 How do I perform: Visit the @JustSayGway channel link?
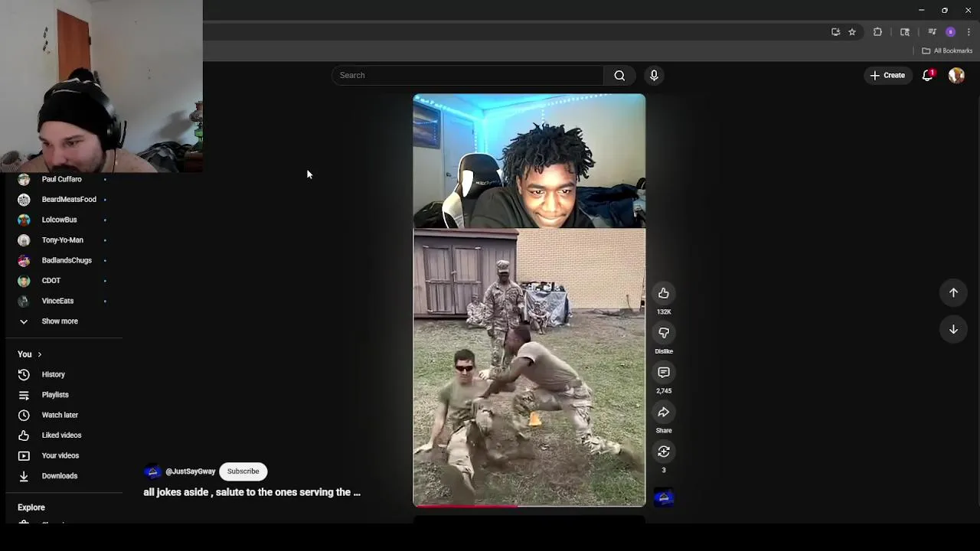coord(191,471)
